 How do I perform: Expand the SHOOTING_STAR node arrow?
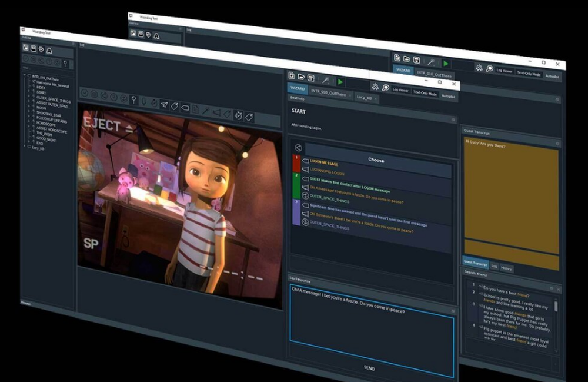[x=29, y=111]
